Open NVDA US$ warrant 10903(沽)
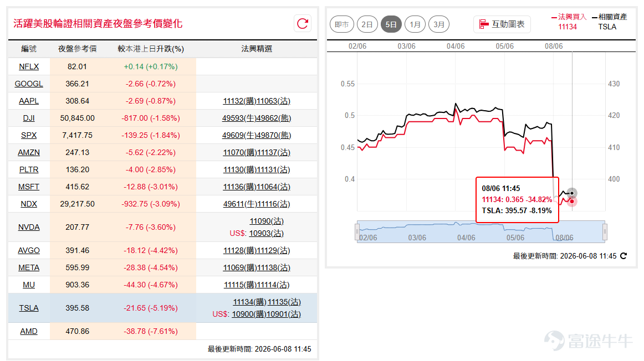 coord(266,234)
